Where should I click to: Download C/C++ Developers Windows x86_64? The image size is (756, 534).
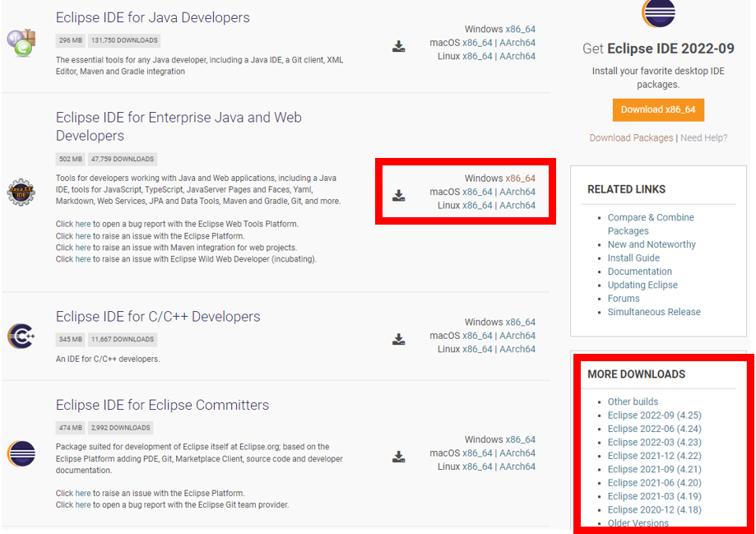pos(520,323)
